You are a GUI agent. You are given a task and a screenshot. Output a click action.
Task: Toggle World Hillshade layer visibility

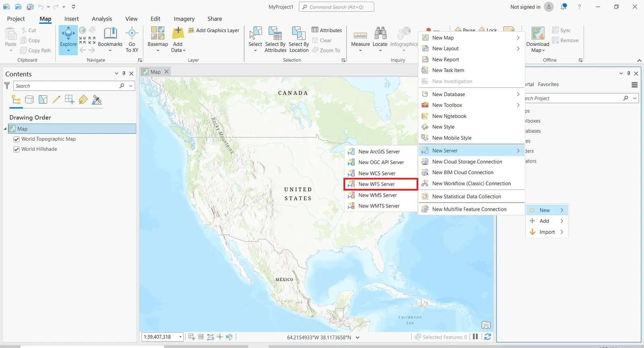[x=17, y=149]
